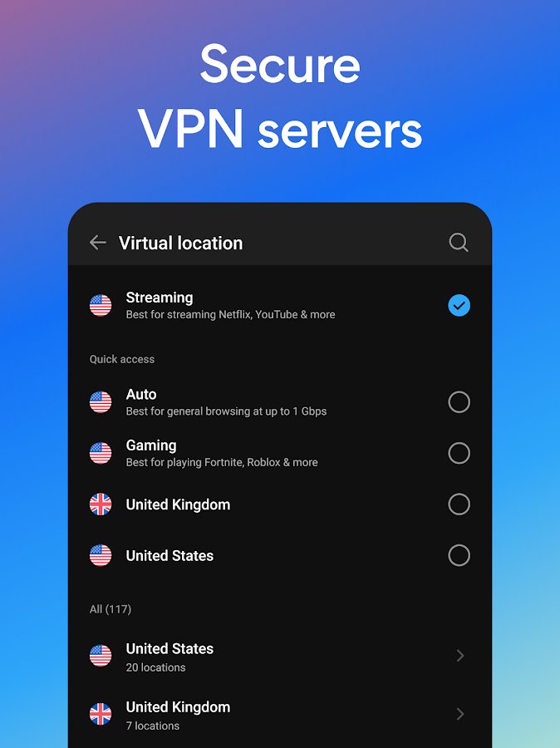Select United Kingdom quick access radio button

[x=459, y=504]
